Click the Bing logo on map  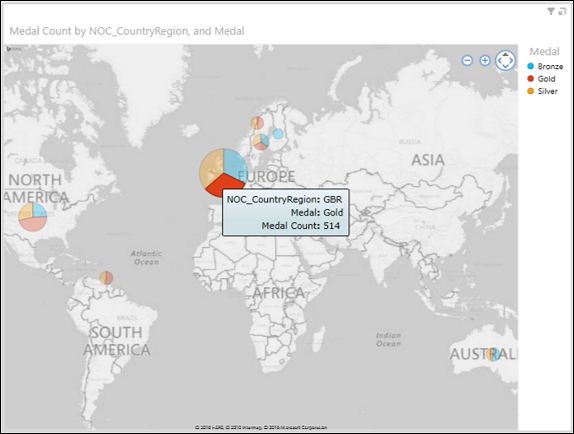click(14, 49)
